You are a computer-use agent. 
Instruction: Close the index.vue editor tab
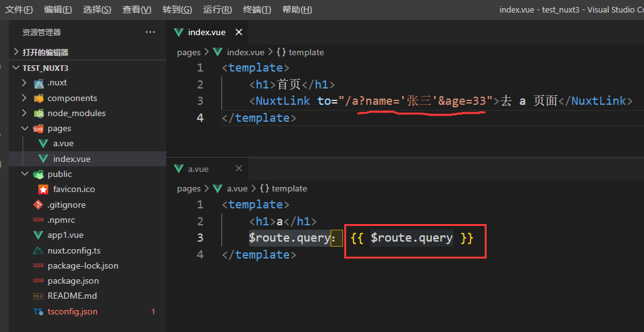pyautogui.click(x=239, y=32)
